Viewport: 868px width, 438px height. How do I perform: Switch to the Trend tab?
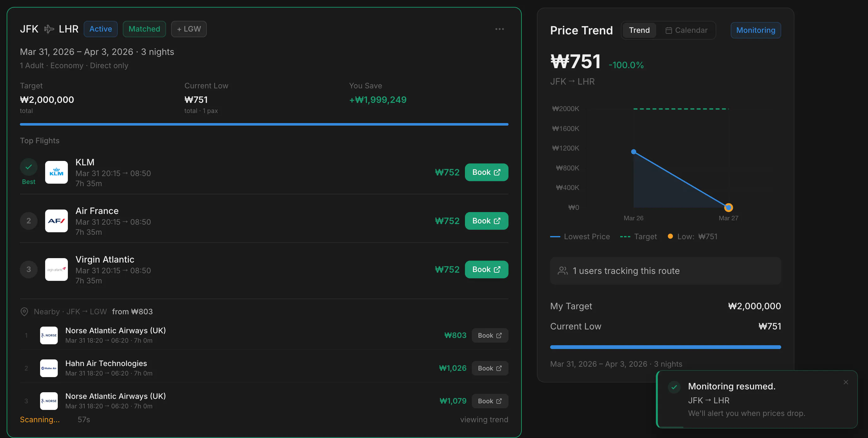coord(639,30)
